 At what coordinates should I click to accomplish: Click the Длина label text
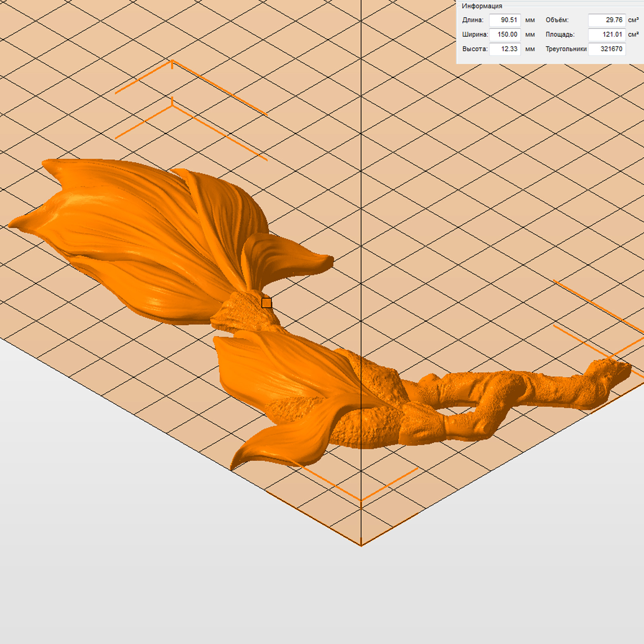pyautogui.click(x=473, y=20)
